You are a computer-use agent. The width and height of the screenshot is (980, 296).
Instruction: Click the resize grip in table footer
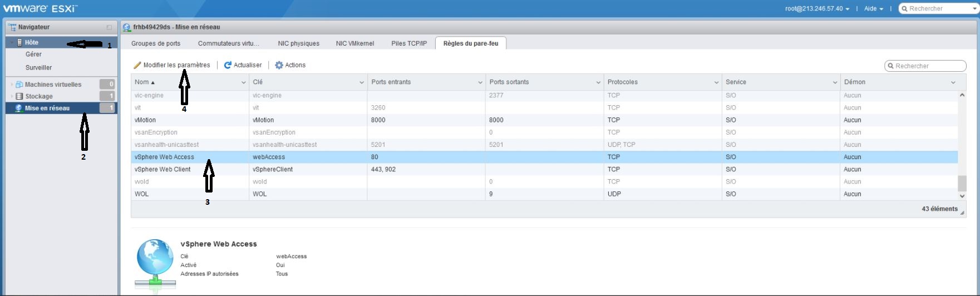click(962, 213)
